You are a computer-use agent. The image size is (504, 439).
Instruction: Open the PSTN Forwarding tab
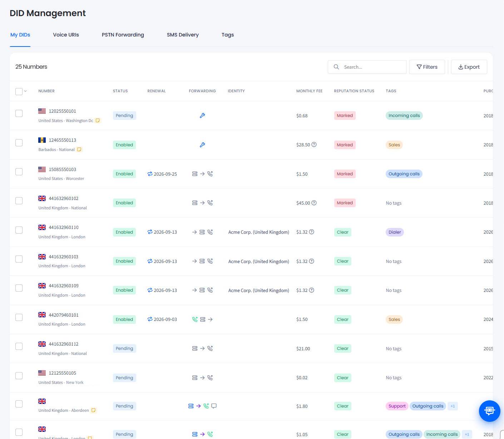[x=123, y=35]
